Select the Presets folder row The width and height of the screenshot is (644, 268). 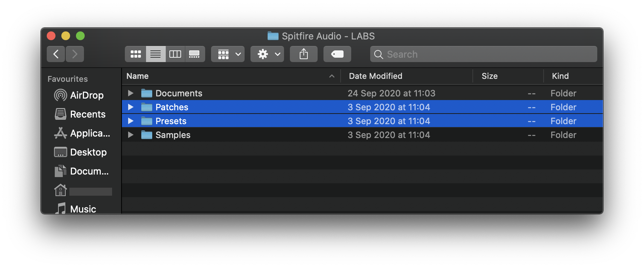click(x=362, y=121)
